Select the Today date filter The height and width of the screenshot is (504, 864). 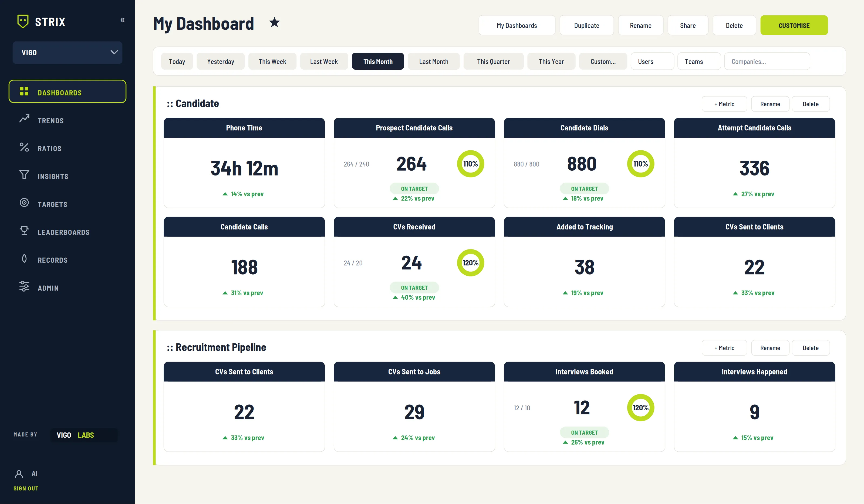tap(177, 61)
